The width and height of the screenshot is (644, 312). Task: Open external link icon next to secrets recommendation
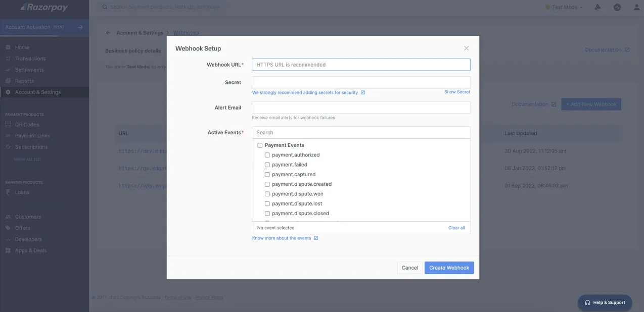pyautogui.click(x=363, y=93)
